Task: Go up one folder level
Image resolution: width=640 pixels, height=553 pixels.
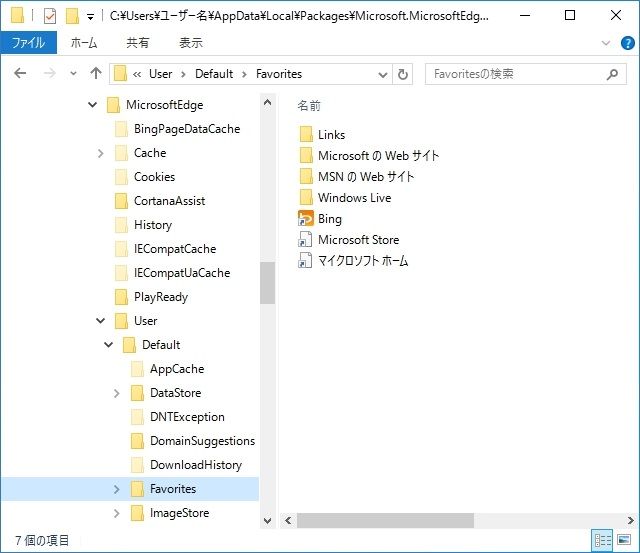Action: 96,73
